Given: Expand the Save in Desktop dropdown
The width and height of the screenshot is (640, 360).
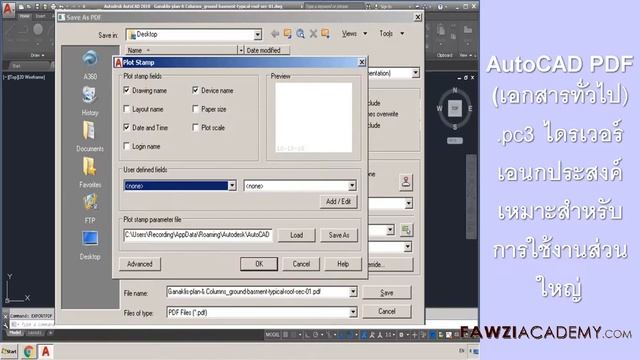Looking at the screenshot, I should point(258,35).
